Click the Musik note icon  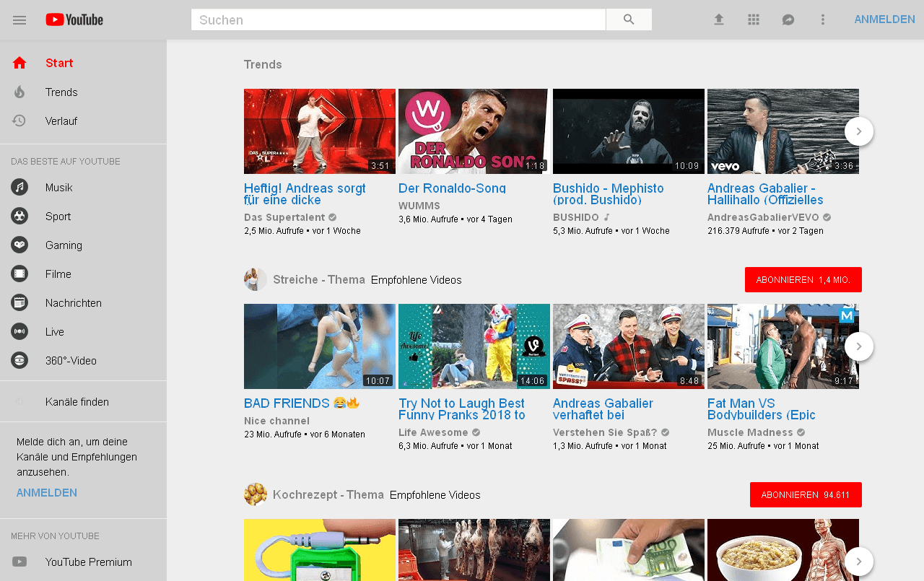coord(19,187)
